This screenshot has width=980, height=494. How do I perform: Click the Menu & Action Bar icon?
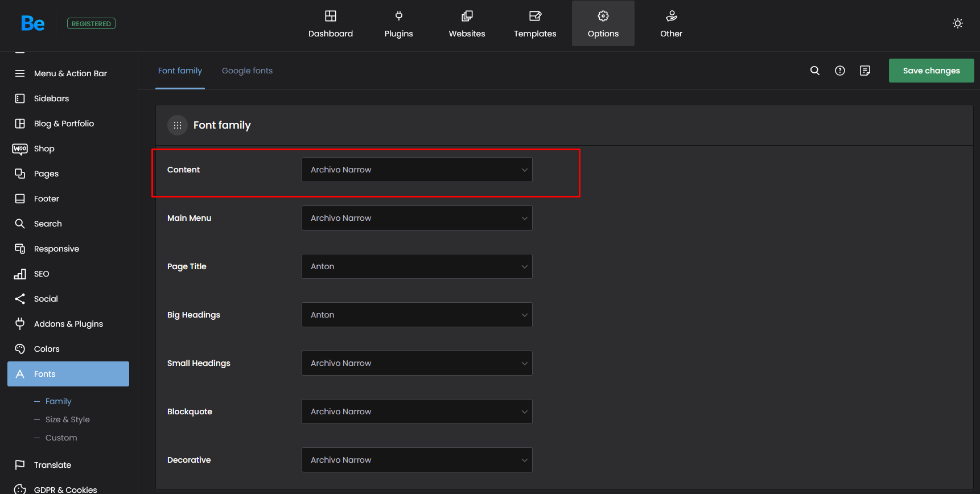click(x=20, y=73)
